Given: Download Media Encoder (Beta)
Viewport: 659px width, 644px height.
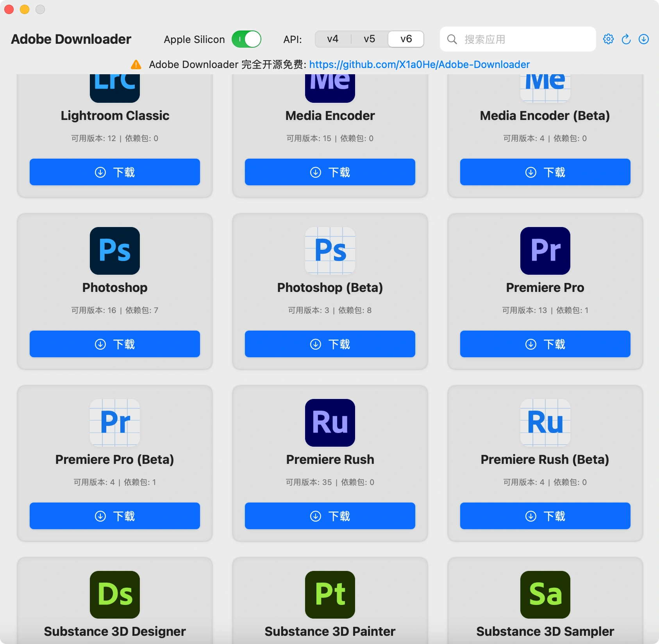Looking at the screenshot, I should (x=545, y=172).
